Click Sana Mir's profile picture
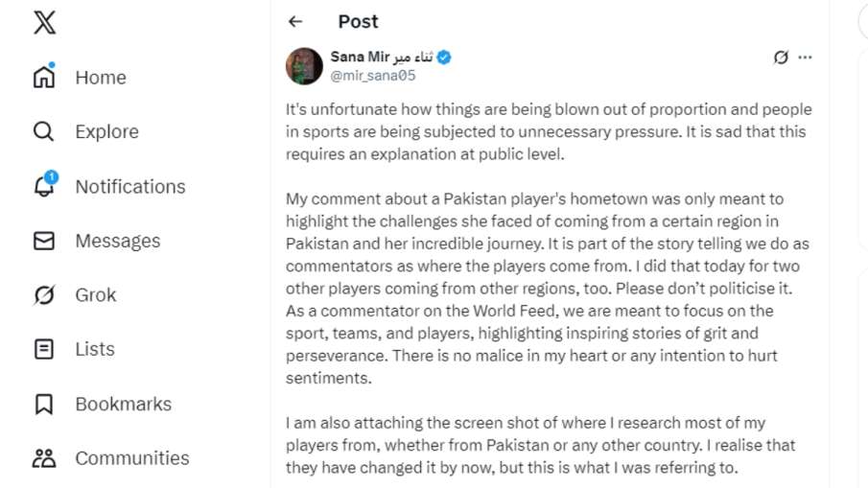868x488 pixels. click(x=304, y=65)
